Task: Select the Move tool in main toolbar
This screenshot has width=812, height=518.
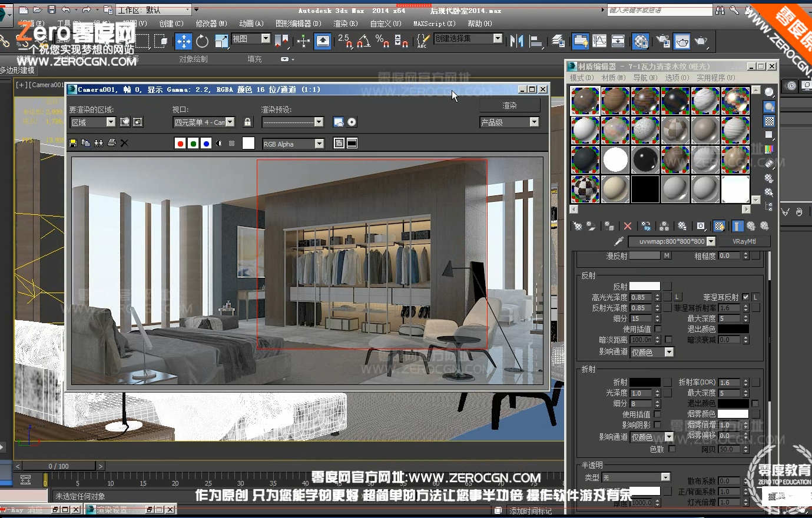Action: [x=184, y=41]
